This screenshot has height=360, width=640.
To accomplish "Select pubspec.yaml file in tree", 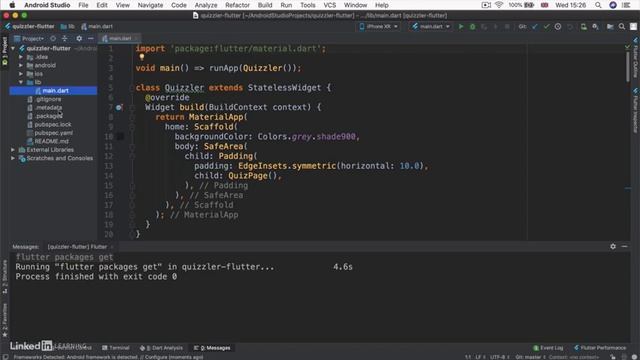I will (x=53, y=133).
